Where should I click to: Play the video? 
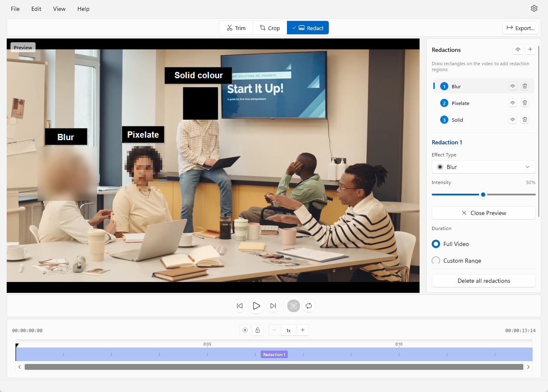coord(256,306)
